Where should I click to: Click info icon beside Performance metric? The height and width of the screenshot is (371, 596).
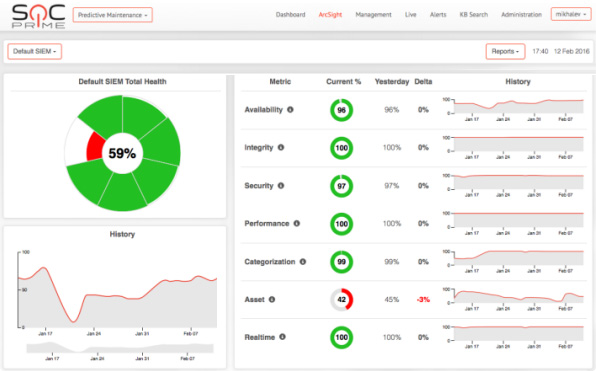[296, 224]
